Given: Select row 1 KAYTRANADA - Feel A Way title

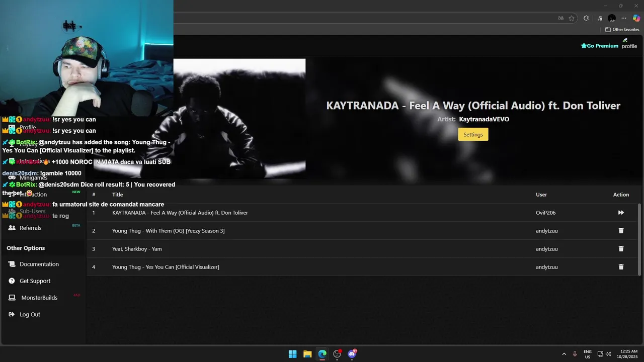Looking at the screenshot, I should pos(180,213).
